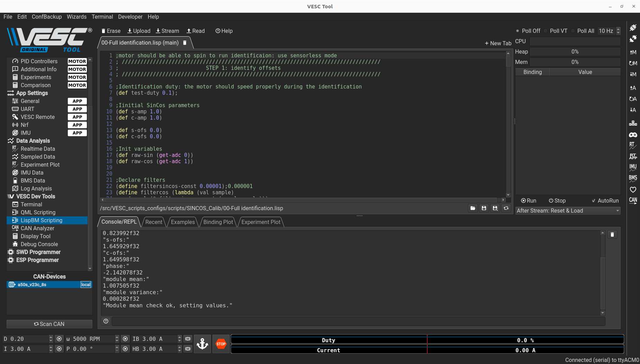Click the connect plug icon in right toolbar
The image size is (640, 364).
[x=633, y=28]
